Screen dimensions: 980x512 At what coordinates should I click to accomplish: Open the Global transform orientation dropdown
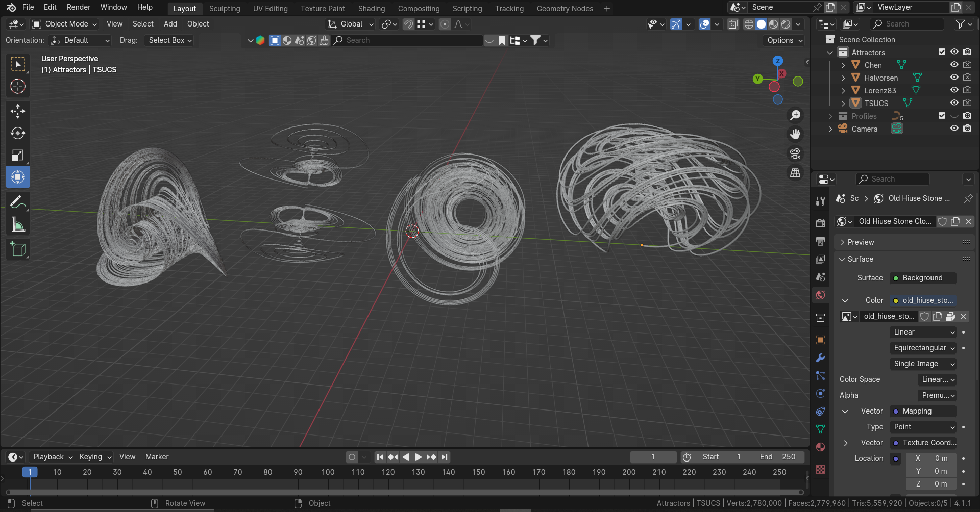click(x=350, y=24)
